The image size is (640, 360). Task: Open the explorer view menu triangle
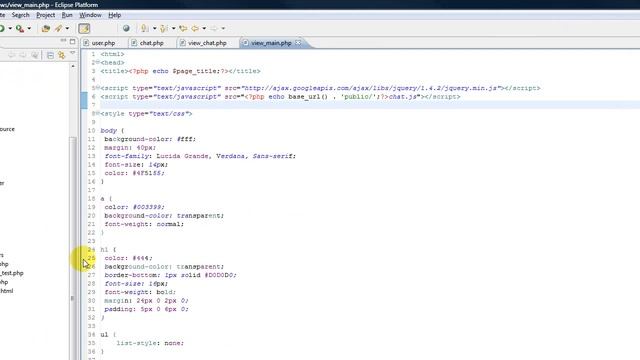coord(72,53)
